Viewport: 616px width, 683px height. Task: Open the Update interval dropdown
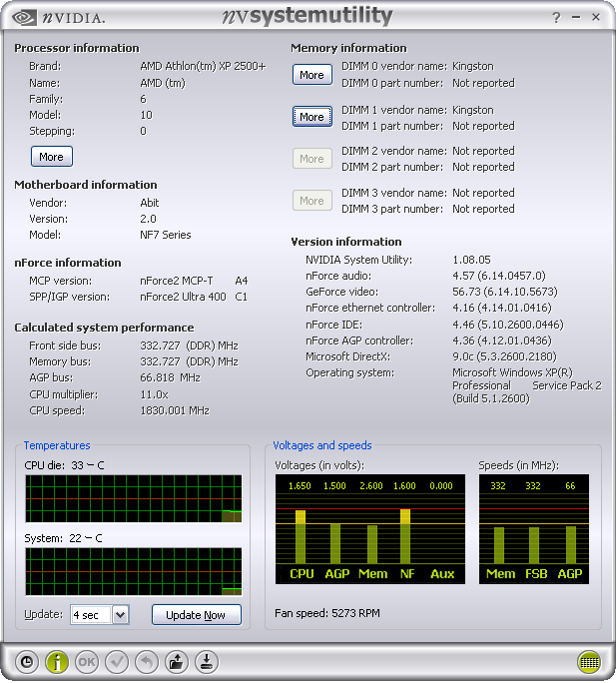(121, 615)
